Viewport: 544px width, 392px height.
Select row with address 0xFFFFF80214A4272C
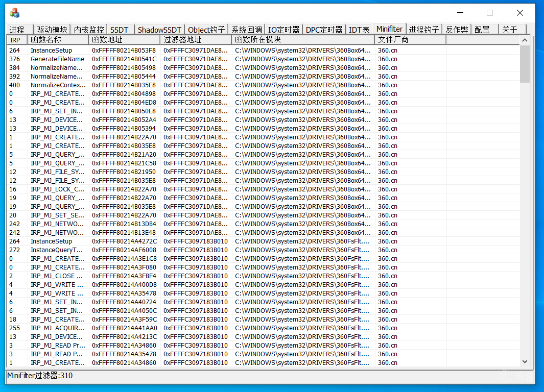(x=263, y=241)
